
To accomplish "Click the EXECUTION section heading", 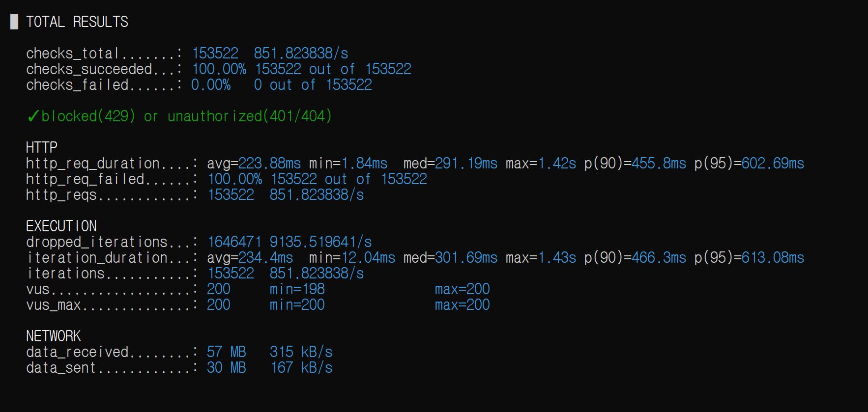I will [61, 226].
